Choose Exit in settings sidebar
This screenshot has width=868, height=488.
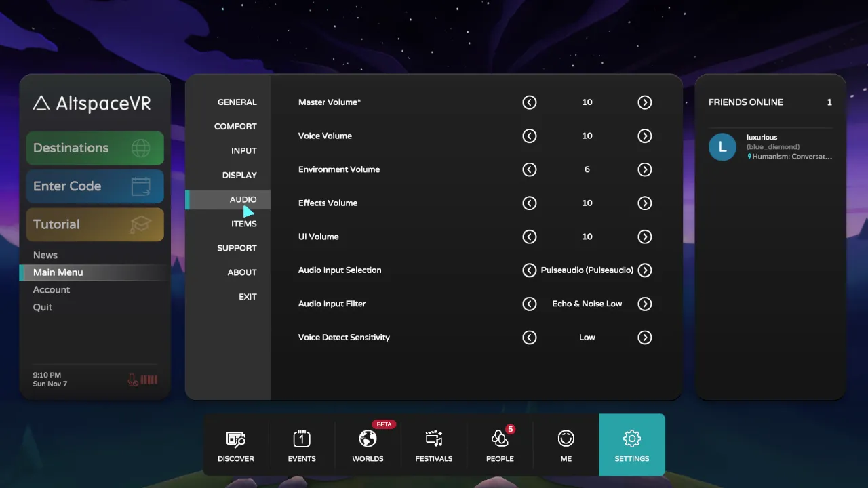click(248, 297)
